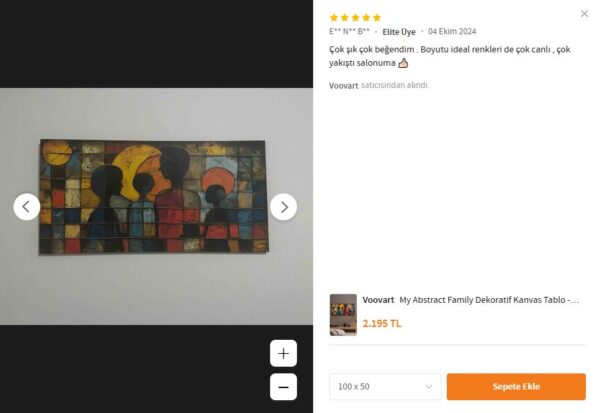Click the canvas painting review photo
Viewport: 600px width, 413px height.
point(154,196)
